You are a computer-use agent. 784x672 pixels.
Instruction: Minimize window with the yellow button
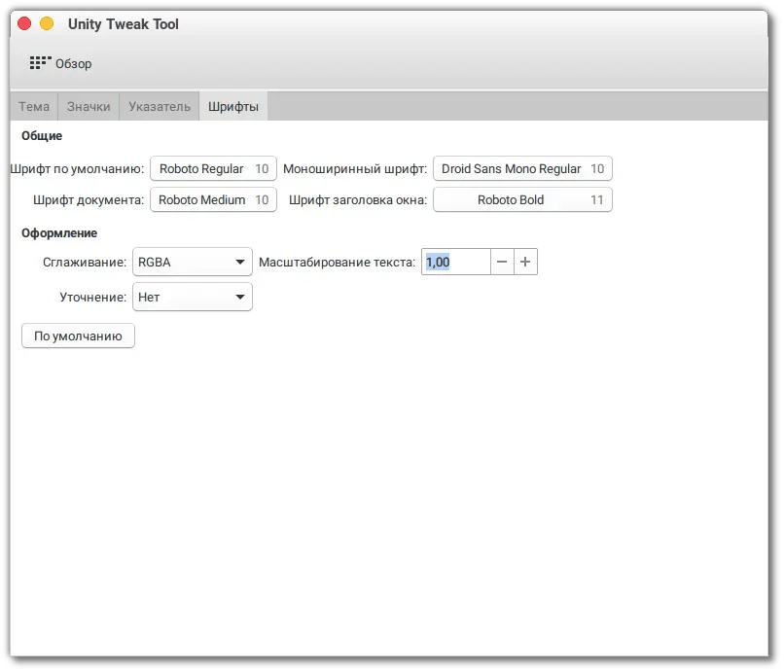click(47, 23)
